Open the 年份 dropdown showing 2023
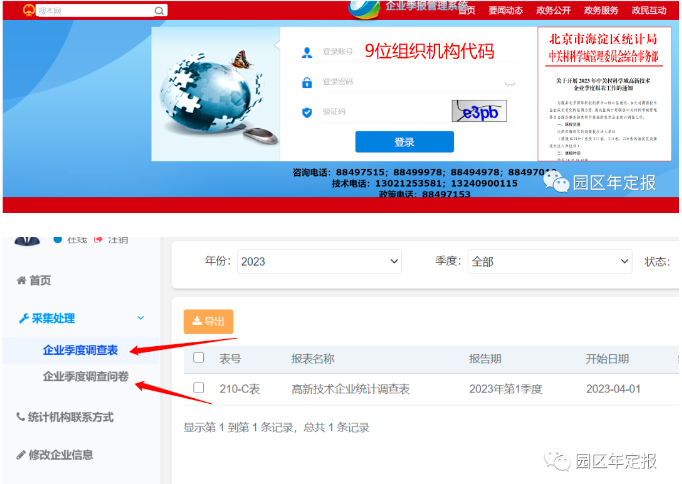682x484 pixels. coord(319,261)
